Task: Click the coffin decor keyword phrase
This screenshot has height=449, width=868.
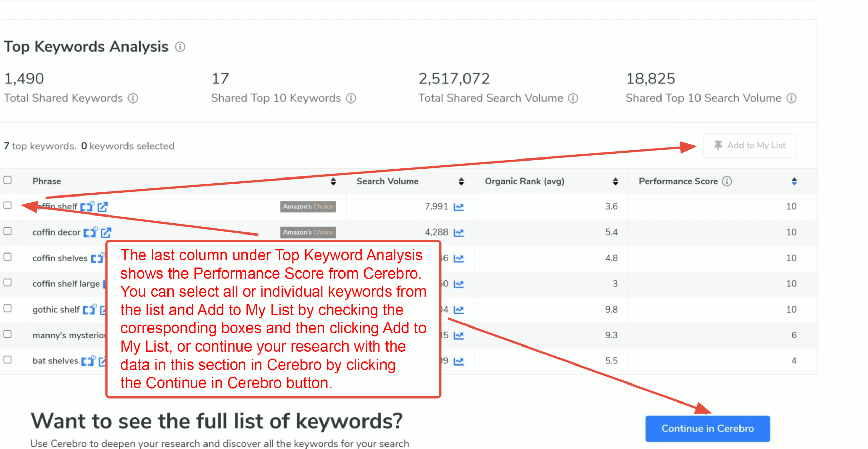Action: pos(56,232)
